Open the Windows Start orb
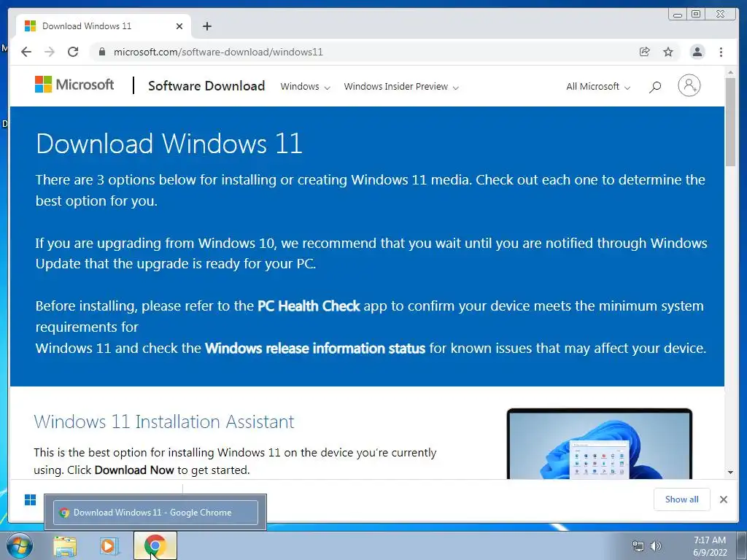Screen dimensions: 747x560 click(20, 545)
